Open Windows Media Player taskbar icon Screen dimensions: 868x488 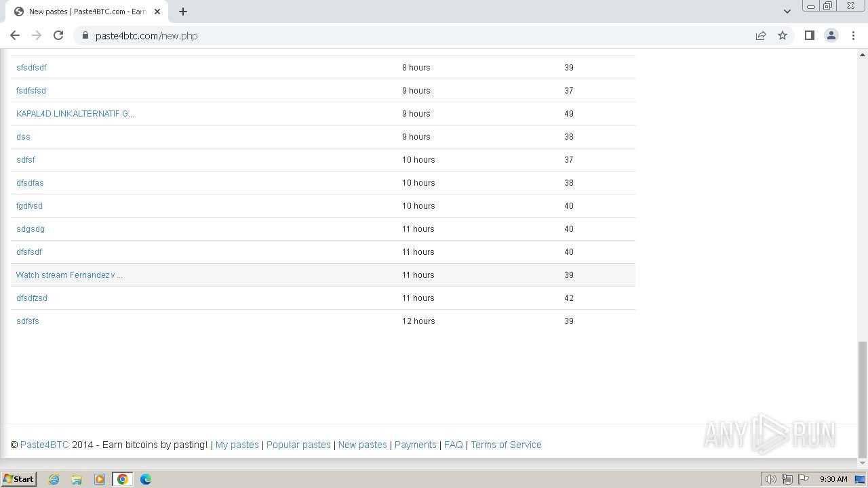tap(100, 479)
